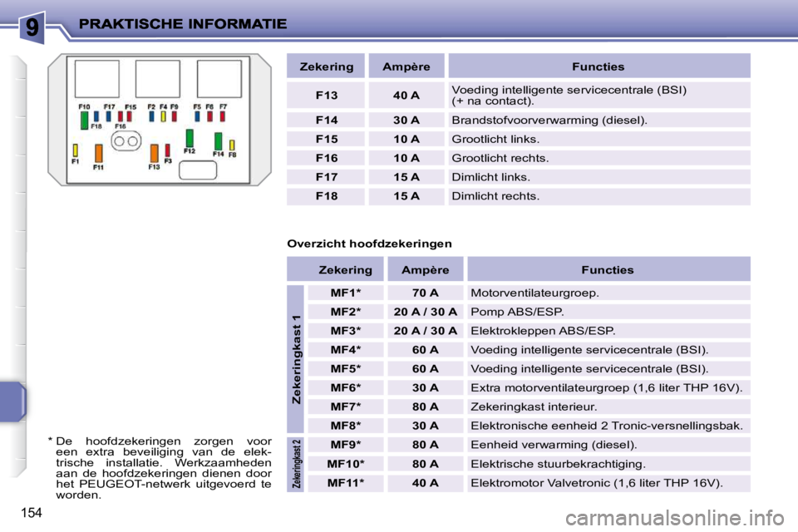The image size is (798, 532).
Task: Select the red F3 fuse symbol
Action: click(x=167, y=150)
